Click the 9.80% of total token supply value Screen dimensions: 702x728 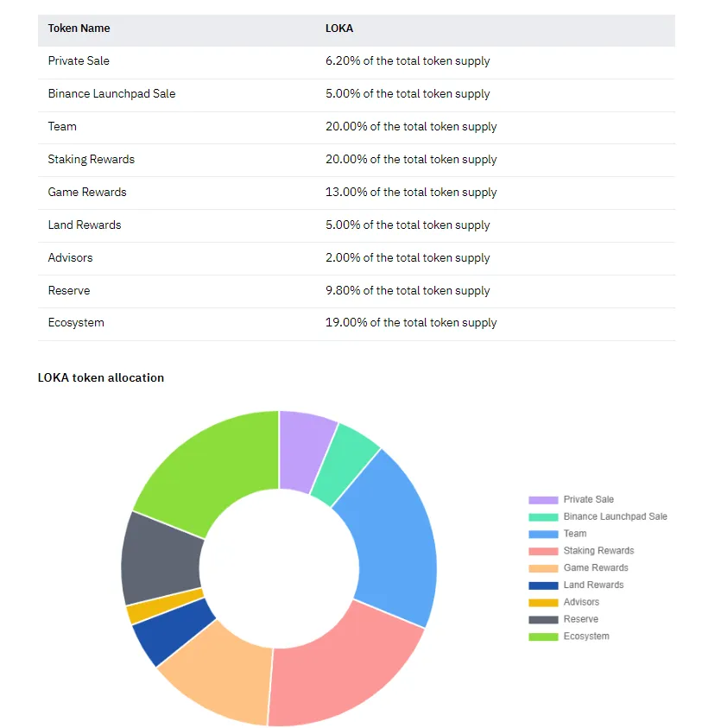[x=408, y=291]
